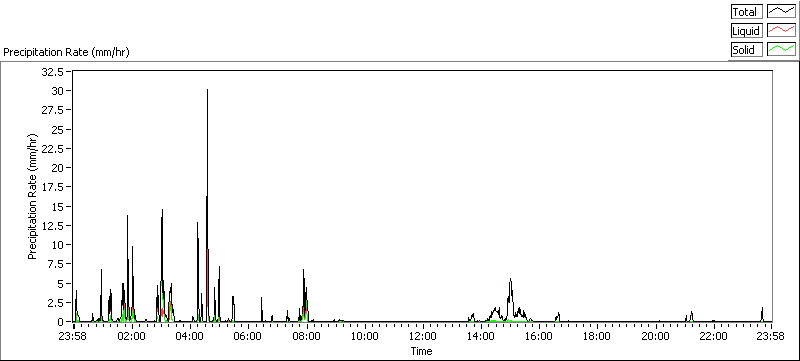
Task: Click the 06:00 time axis label
Action: coord(248,336)
